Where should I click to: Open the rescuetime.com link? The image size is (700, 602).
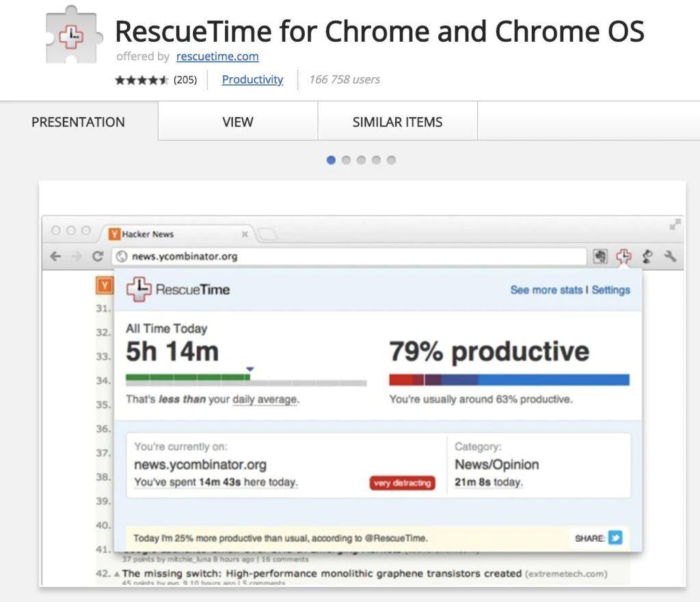tap(217, 56)
